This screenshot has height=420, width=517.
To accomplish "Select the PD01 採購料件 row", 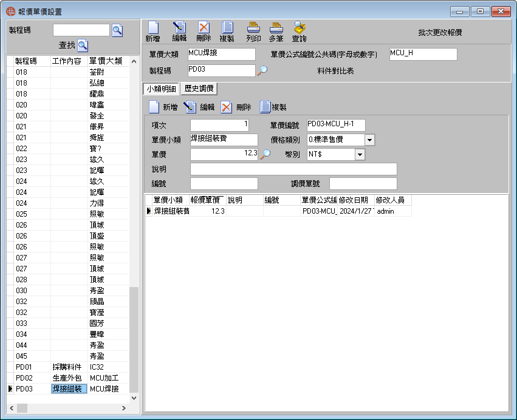I will pyautogui.click(x=67, y=367).
